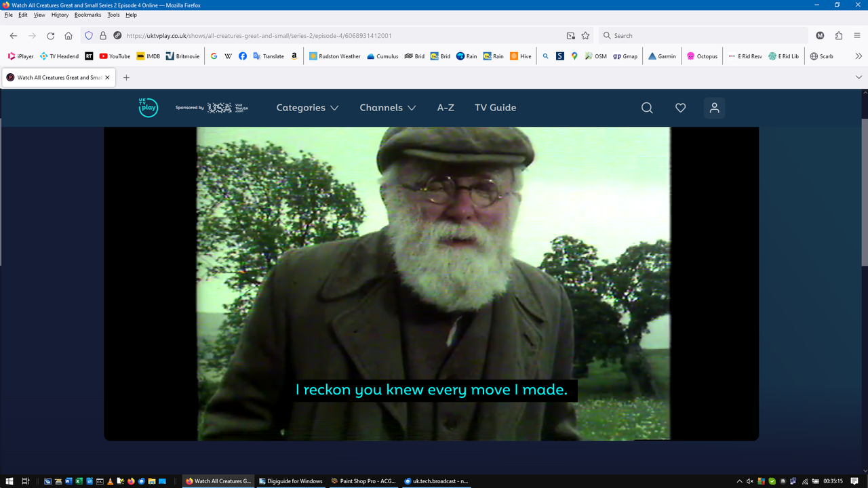The height and width of the screenshot is (488, 868).
Task: Open the Google Maps pin bookmark
Action: click(x=574, y=56)
